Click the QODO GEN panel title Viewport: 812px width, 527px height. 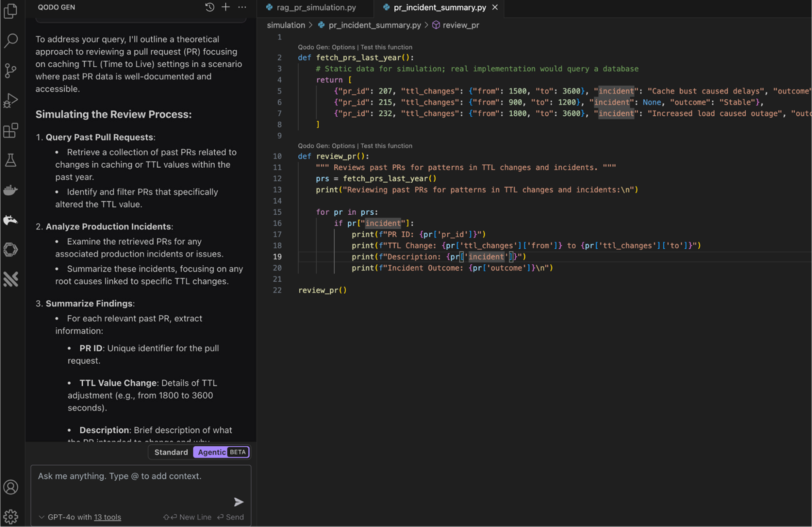point(56,7)
